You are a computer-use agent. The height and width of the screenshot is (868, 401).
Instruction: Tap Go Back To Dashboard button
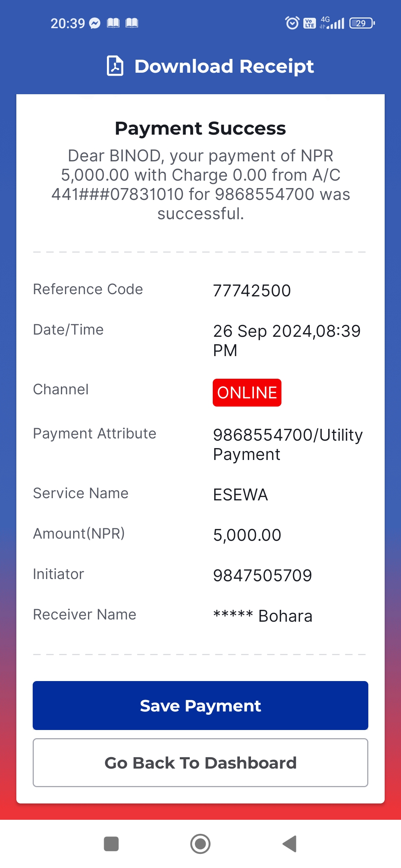[x=200, y=763]
